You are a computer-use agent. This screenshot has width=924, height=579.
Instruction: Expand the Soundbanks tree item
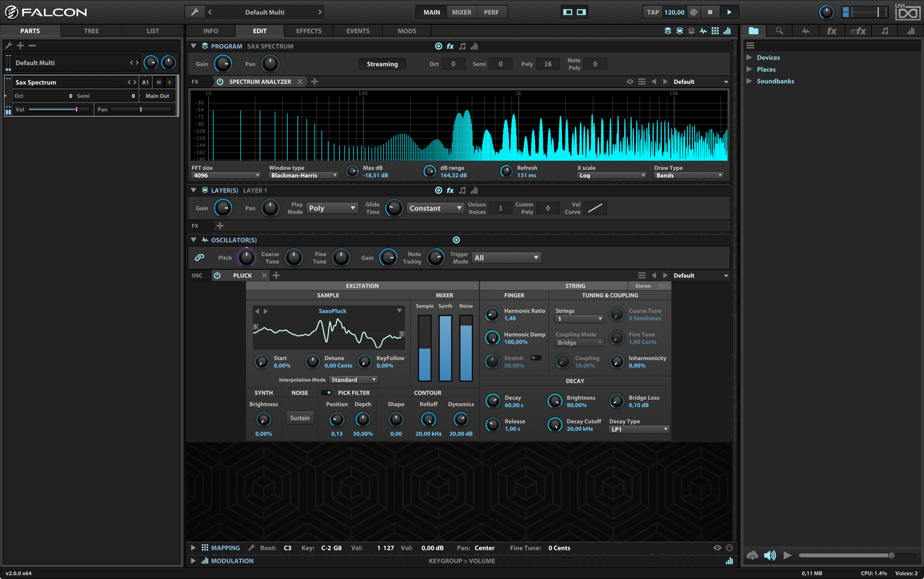[x=749, y=81]
